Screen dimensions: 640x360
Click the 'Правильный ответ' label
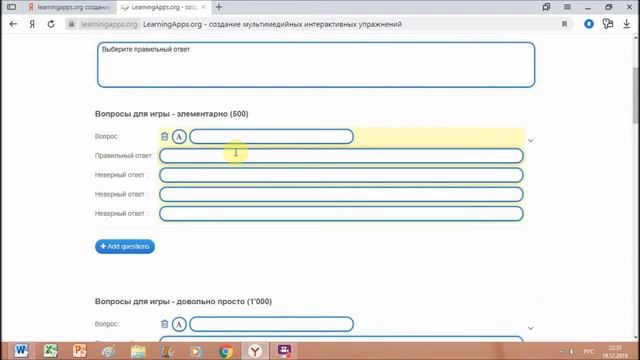tap(123, 156)
